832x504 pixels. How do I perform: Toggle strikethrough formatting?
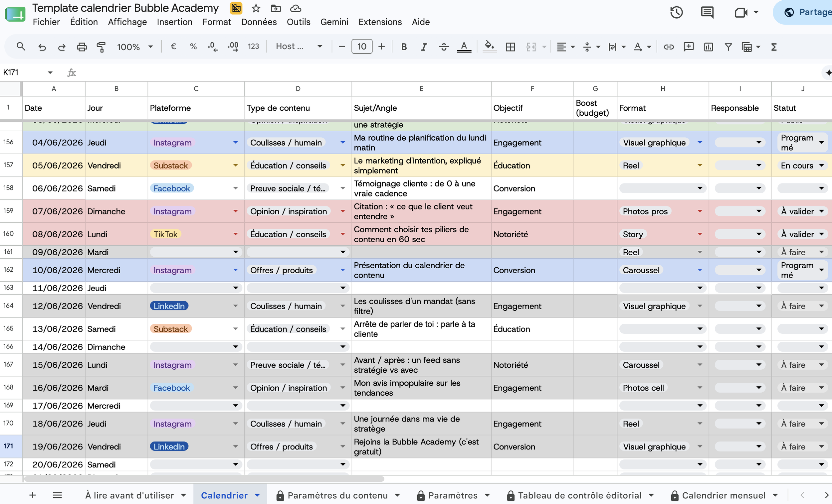click(x=444, y=47)
